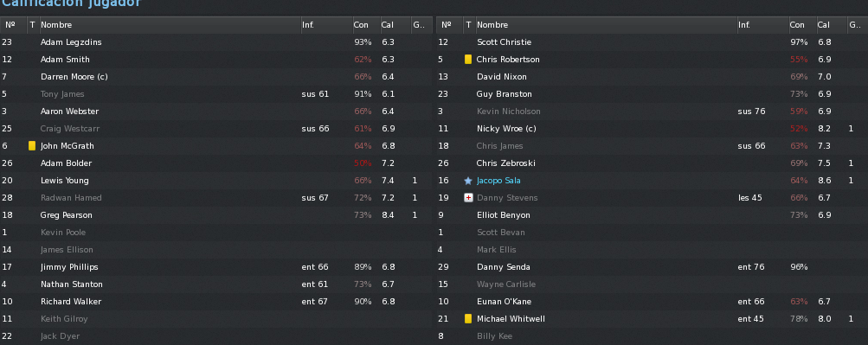The height and width of the screenshot is (345, 868).
Task: Click John McGrath's yellow card icon
Action: [x=32, y=146]
